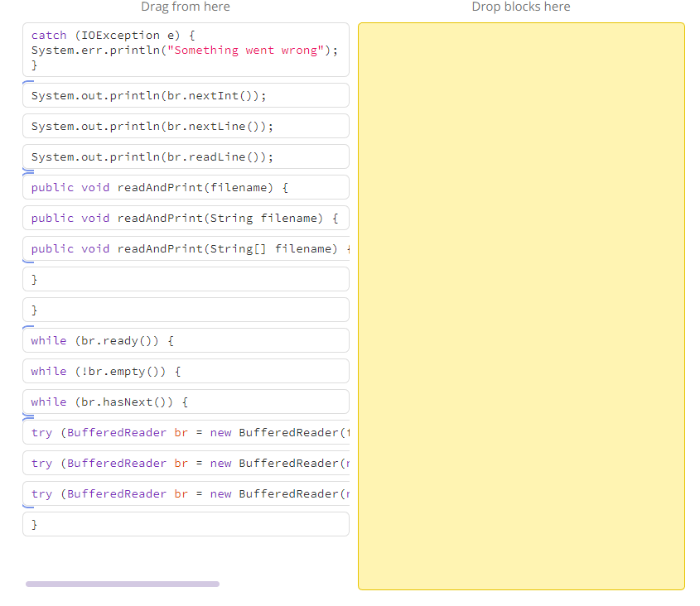Image resolution: width=700 pixels, height=606 pixels.
Task: Select the readAndPrint(filename) method block
Action: [185, 187]
